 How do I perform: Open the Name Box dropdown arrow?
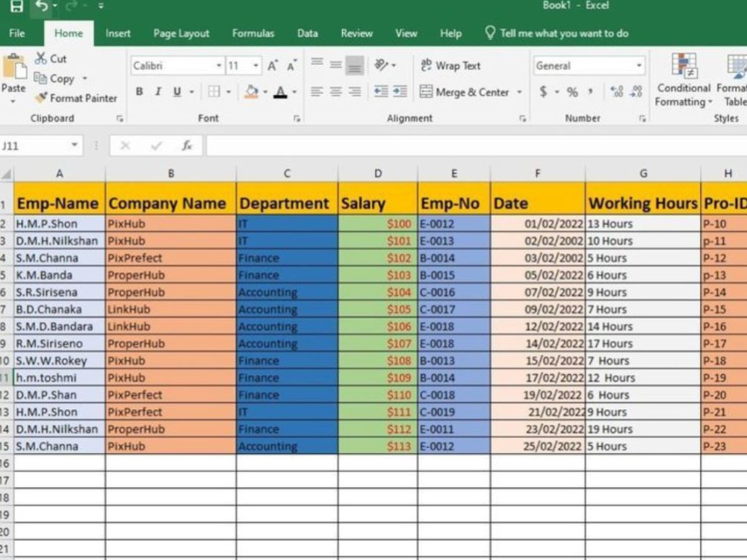(x=74, y=145)
